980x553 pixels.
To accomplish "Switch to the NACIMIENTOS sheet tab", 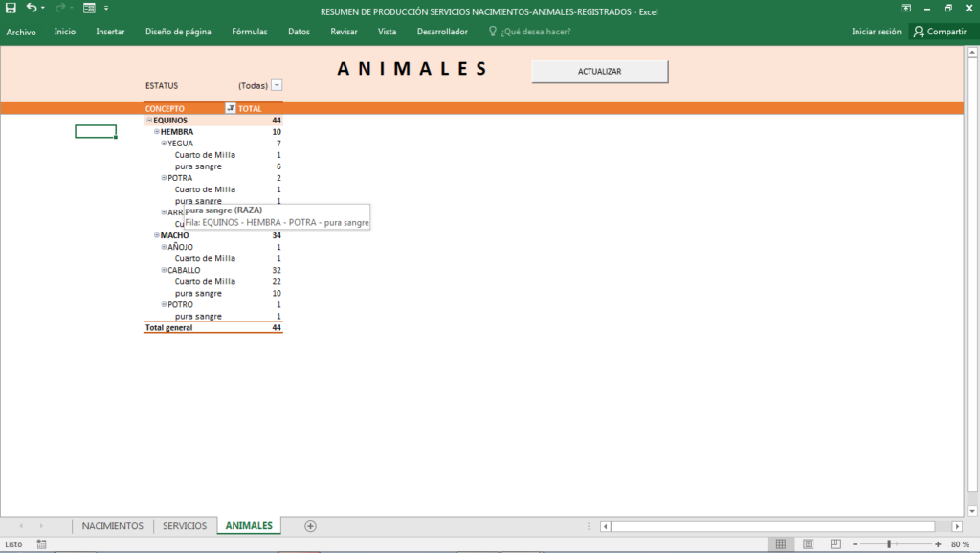I will (113, 526).
